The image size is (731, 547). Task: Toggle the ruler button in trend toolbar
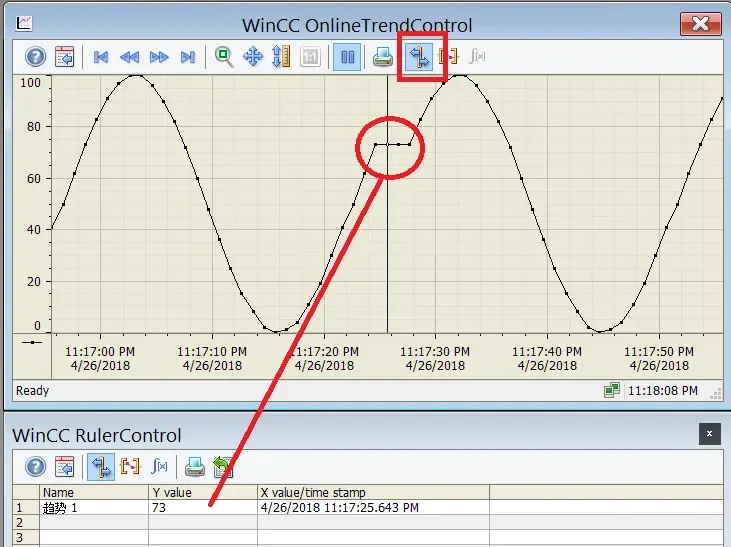[x=419, y=57]
